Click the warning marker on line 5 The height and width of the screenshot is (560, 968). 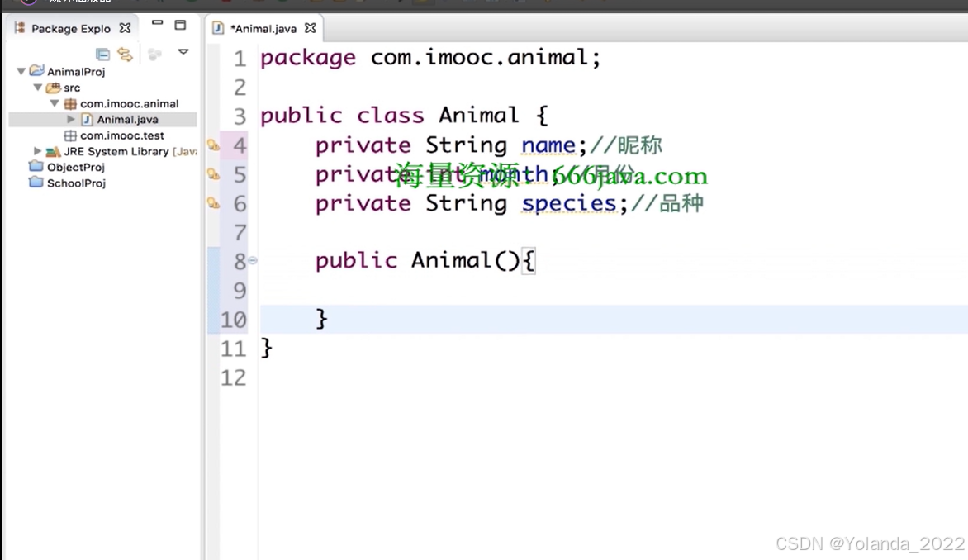(x=214, y=175)
